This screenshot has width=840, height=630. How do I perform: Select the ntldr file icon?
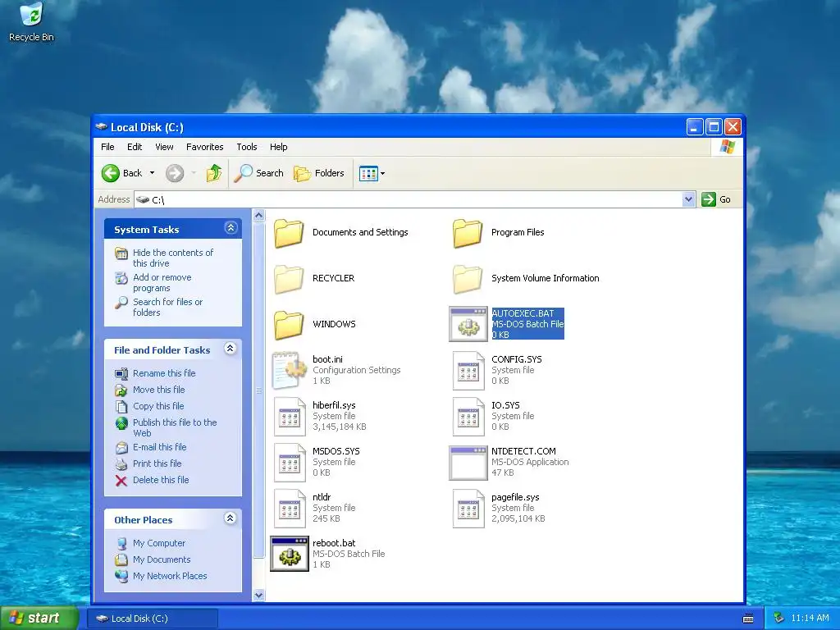[290, 509]
